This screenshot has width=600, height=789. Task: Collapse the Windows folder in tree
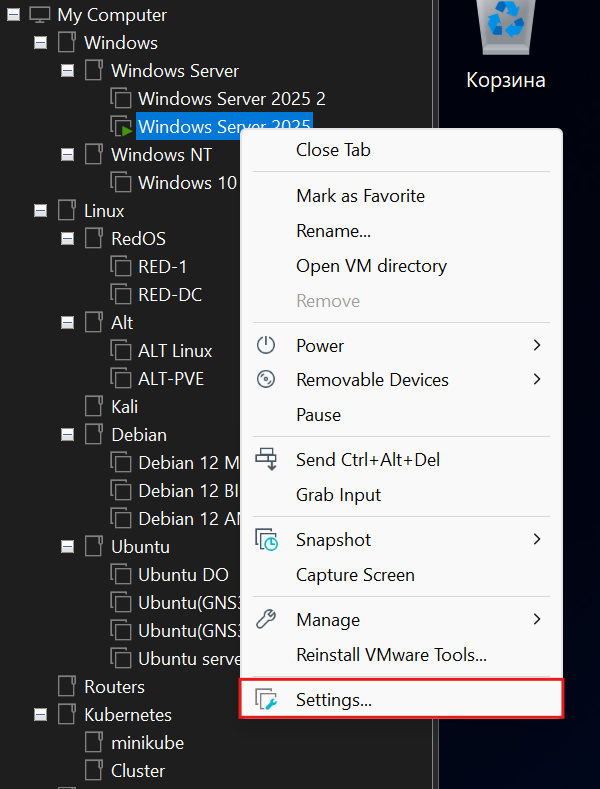pos(40,43)
